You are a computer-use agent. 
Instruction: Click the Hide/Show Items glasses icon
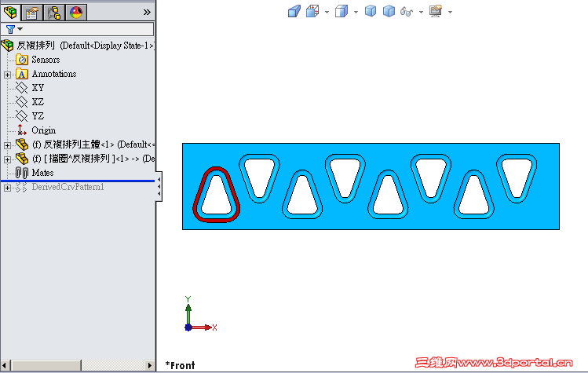pos(407,12)
